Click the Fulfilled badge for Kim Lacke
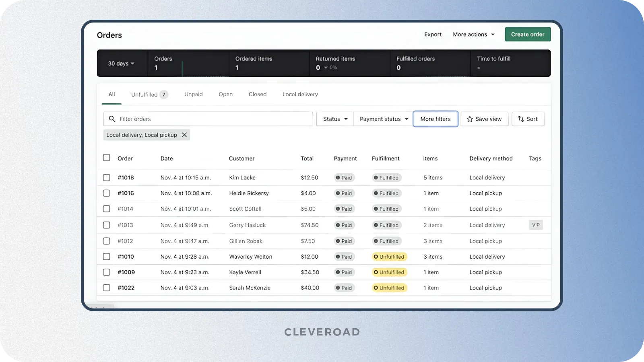The image size is (644, 362). pyautogui.click(x=386, y=178)
